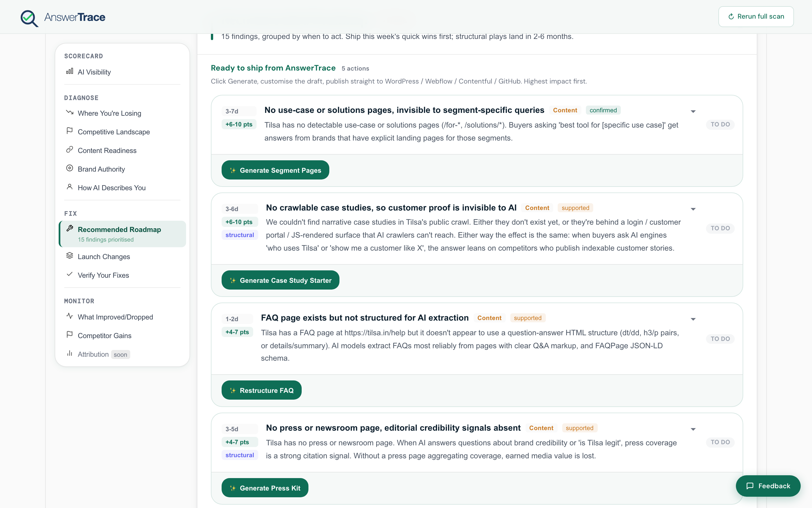Viewport: 812px width, 508px height.
Task: Click the Brand Authority target icon
Action: click(x=69, y=168)
